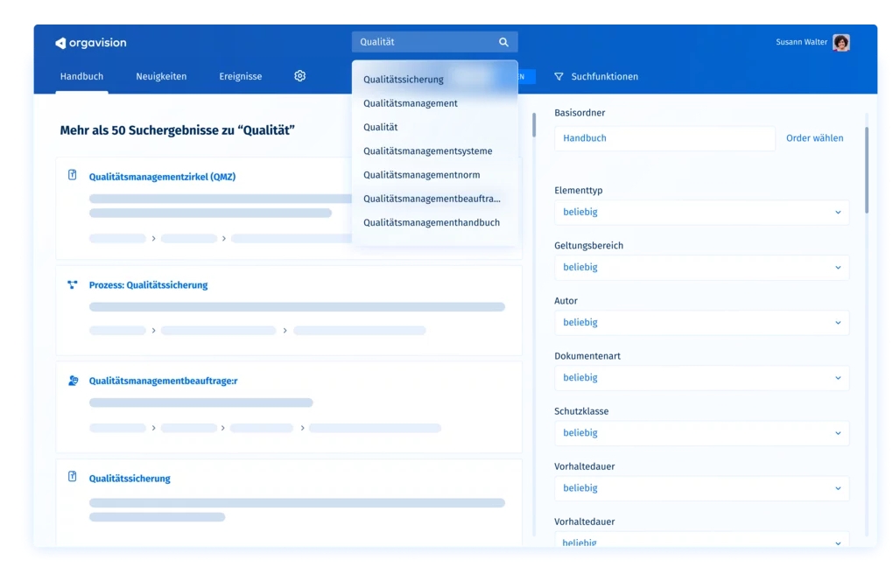
Task: Click the Order wählen link
Action: 814,137
